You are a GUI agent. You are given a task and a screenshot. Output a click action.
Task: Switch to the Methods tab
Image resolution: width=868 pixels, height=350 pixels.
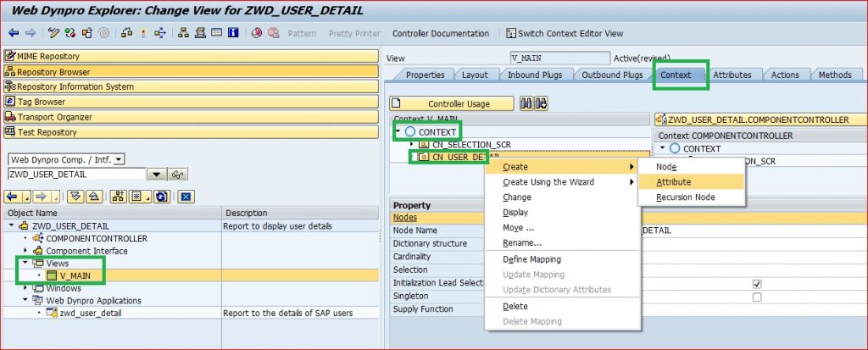click(x=835, y=75)
